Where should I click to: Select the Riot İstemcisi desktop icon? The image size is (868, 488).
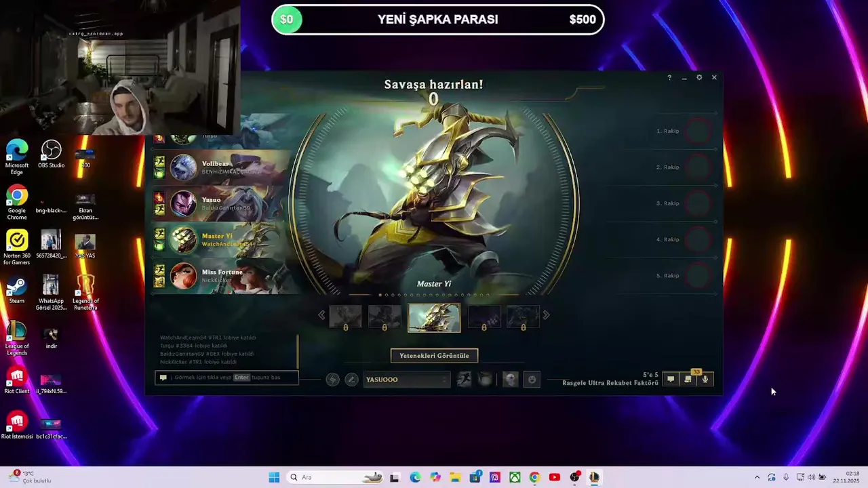(x=17, y=425)
